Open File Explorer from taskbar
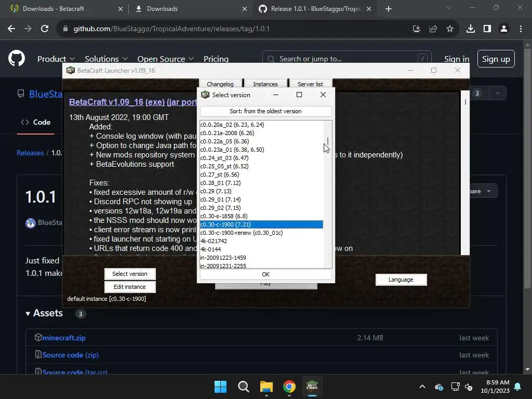The width and height of the screenshot is (532, 399). [267, 387]
